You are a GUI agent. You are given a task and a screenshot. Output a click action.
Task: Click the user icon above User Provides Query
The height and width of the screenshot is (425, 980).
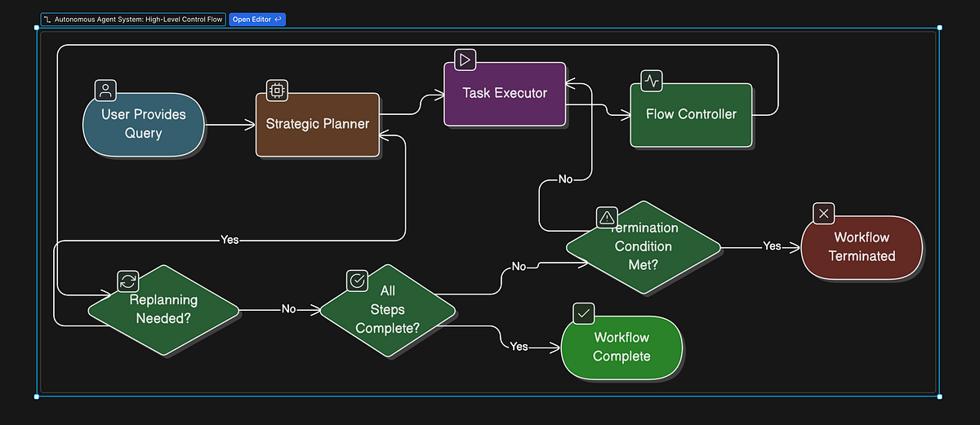point(105,90)
